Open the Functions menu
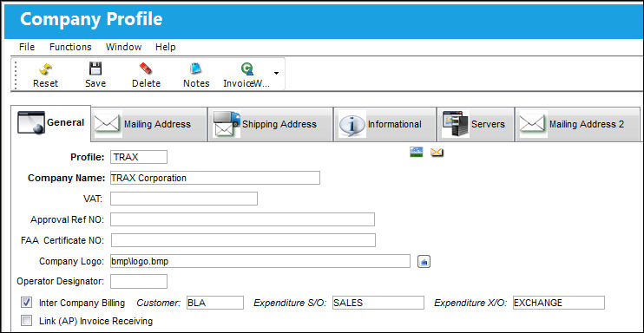 pos(70,47)
